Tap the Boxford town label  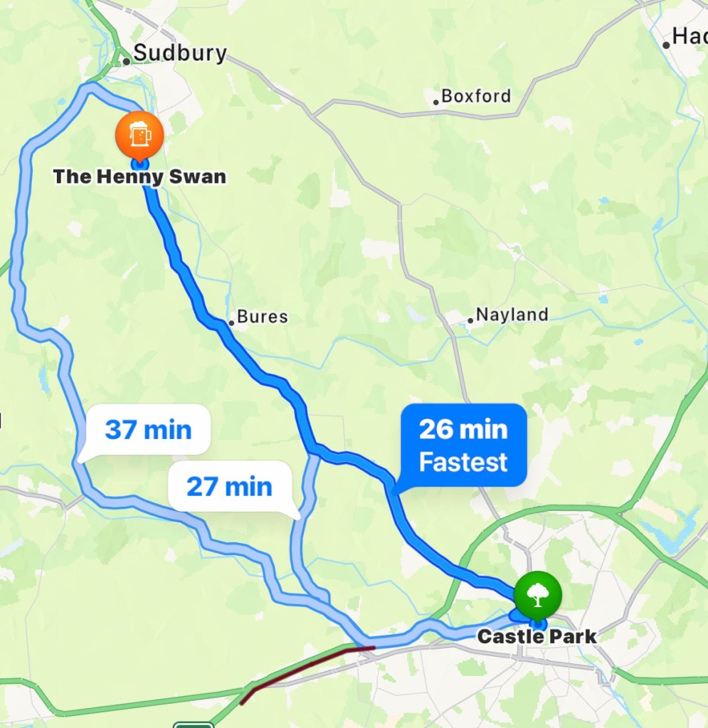point(476,96)
